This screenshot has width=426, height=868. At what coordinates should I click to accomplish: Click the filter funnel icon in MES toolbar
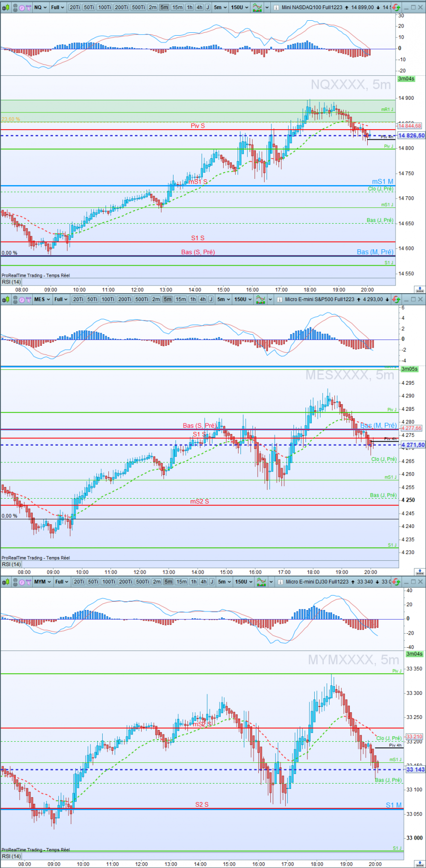point(28,300)
